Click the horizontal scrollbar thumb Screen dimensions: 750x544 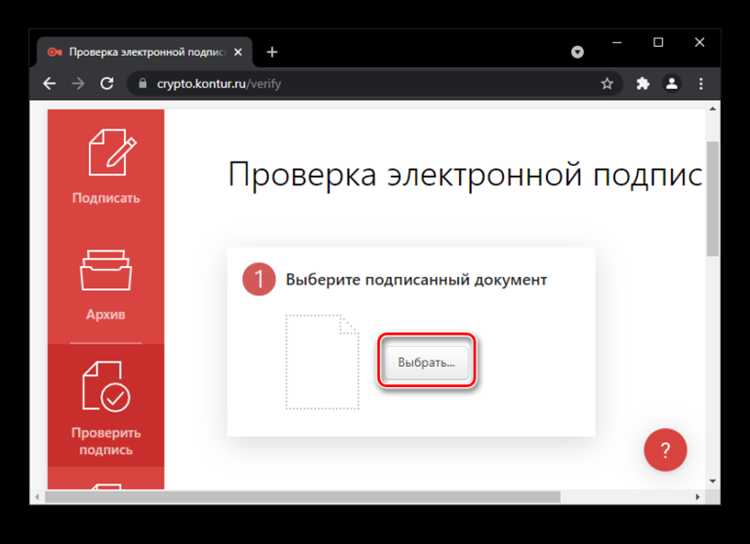(302, 497)
